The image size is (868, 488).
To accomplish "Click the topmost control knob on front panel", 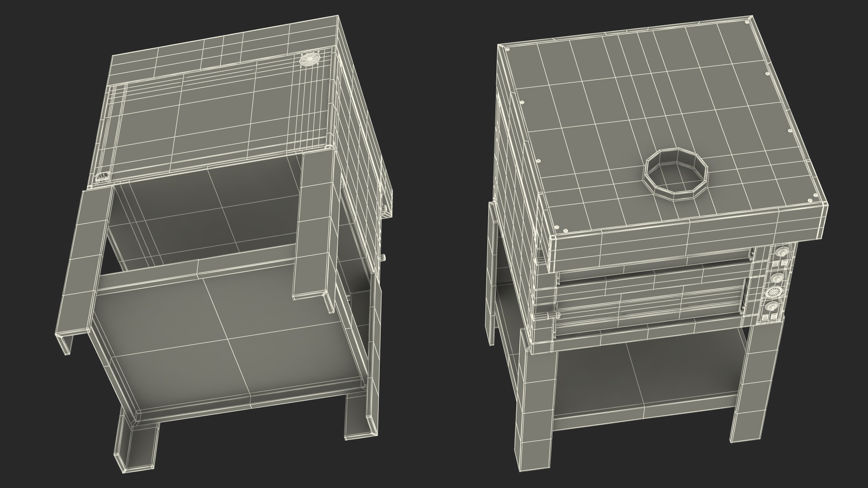I will pos(782,252).
